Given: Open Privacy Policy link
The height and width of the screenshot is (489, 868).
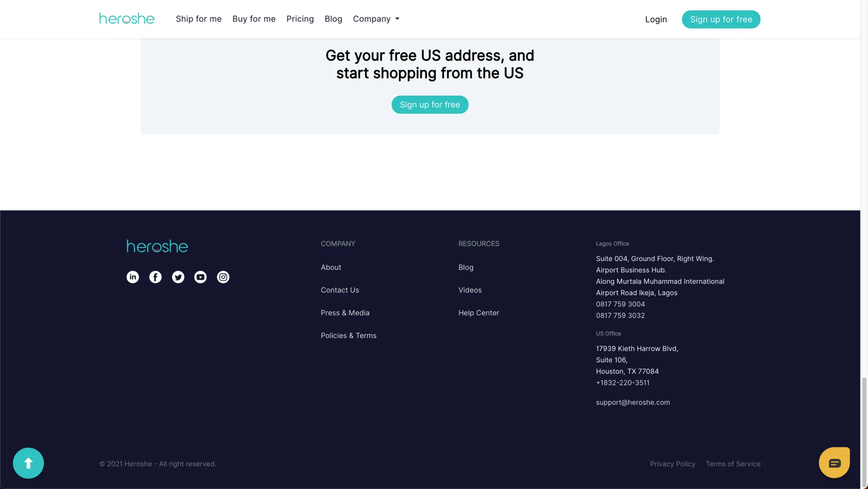Looking at the screenshot, I should point(672,464).
